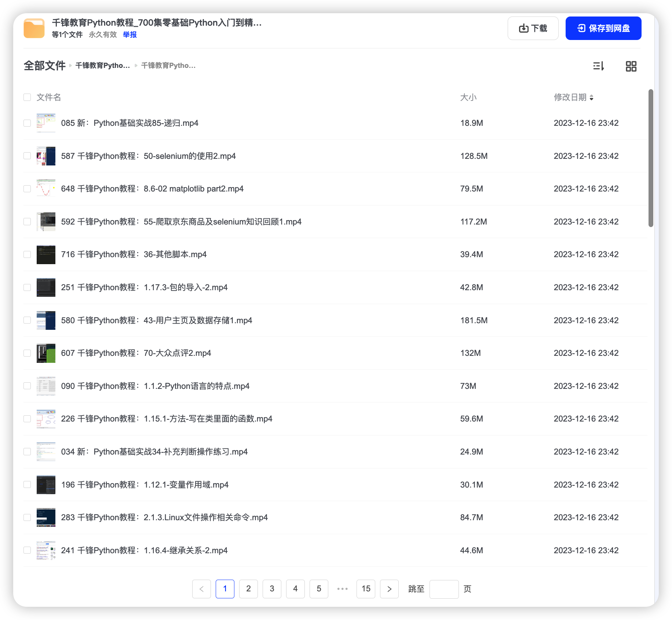Select page 3 in pagination

pyautogui.click(x=272, y=589)
